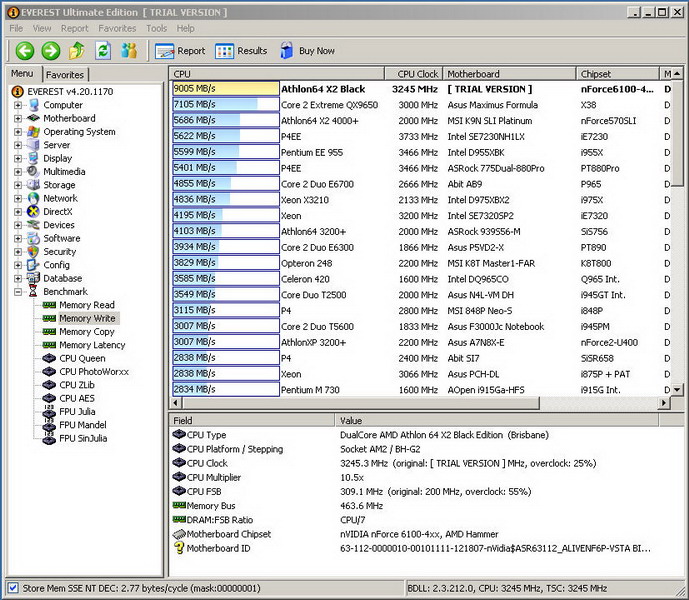Select the CPU Queen benchmark icon
This screenshot has height=600, width=689.
click(x=49, y=358)
